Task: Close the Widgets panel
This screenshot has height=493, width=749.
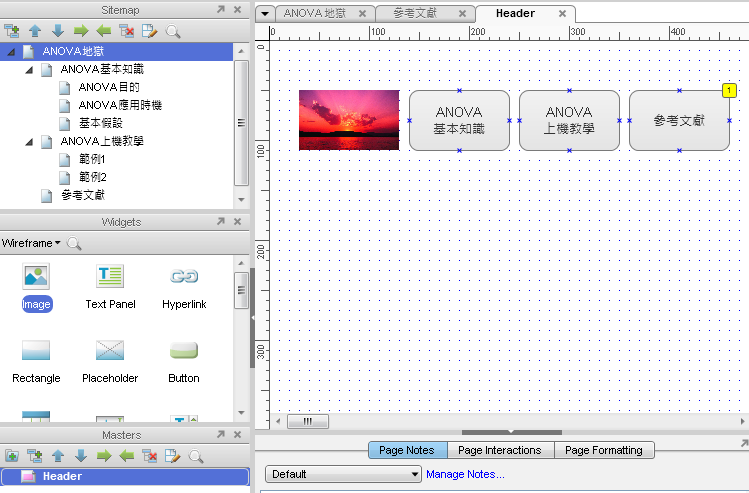Action: 237,221
